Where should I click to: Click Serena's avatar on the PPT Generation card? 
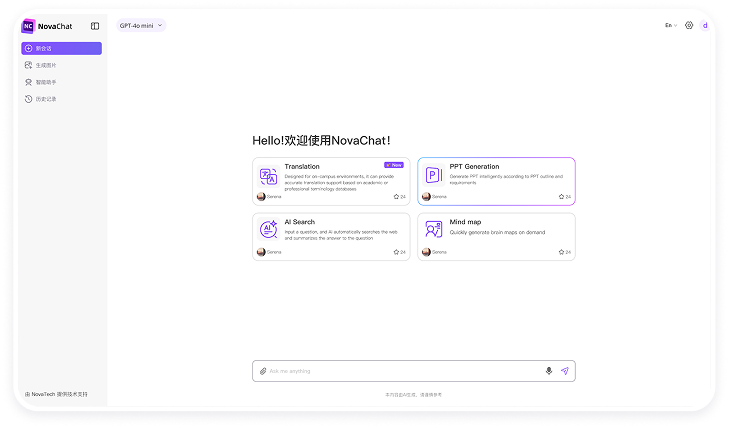pos(426,197)
